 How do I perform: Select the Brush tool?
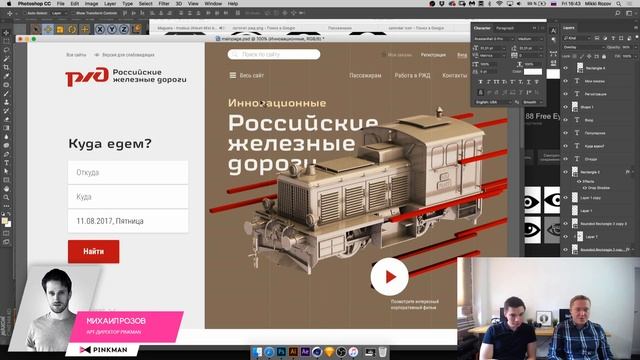pyautogui.click(x=6, y=93)
